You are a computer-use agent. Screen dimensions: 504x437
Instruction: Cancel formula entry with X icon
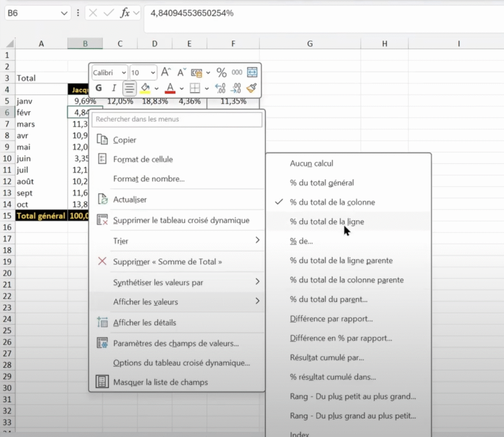(x=93, y=13)
